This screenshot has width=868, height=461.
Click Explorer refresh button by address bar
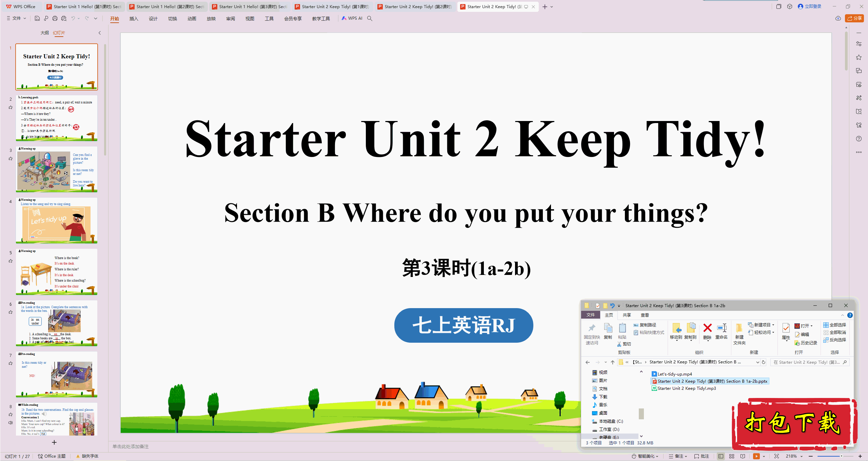click(764, 362)
